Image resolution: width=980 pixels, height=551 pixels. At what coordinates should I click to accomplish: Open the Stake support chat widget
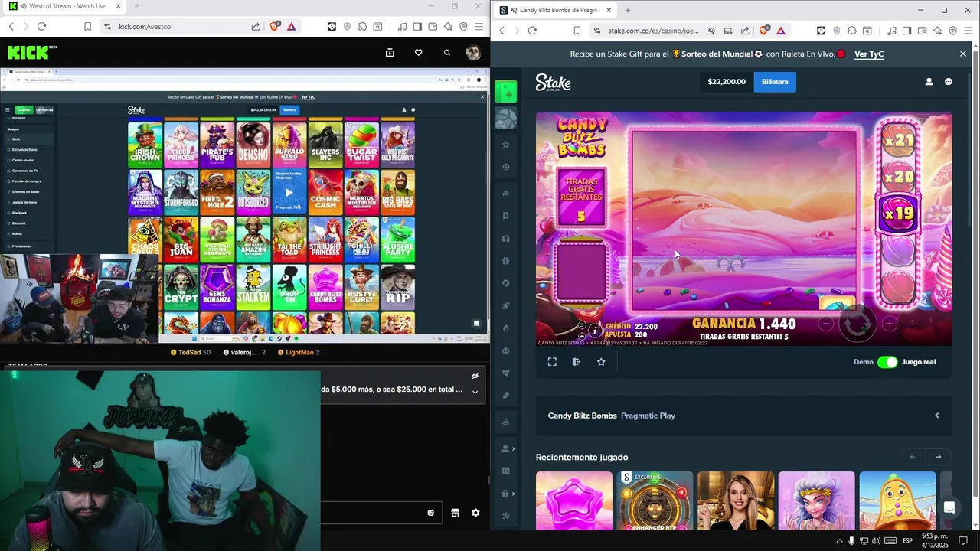coord(949,508)
